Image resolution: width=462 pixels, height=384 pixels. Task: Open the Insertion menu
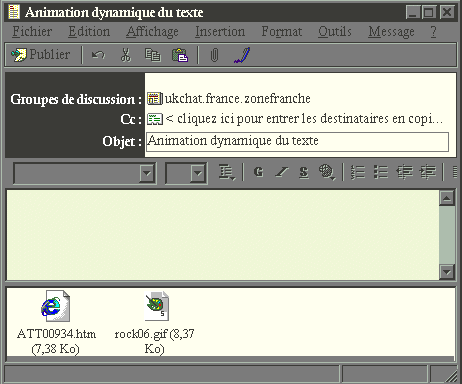click(x=220, y=32)
